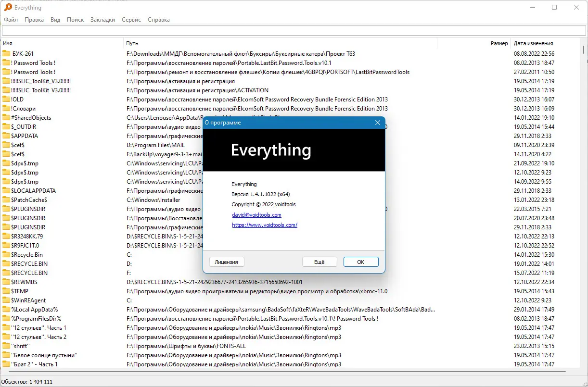Select the $RECYCLE.BIN row on drive D:
Viewport: 588px width, 387px height.
291,264
